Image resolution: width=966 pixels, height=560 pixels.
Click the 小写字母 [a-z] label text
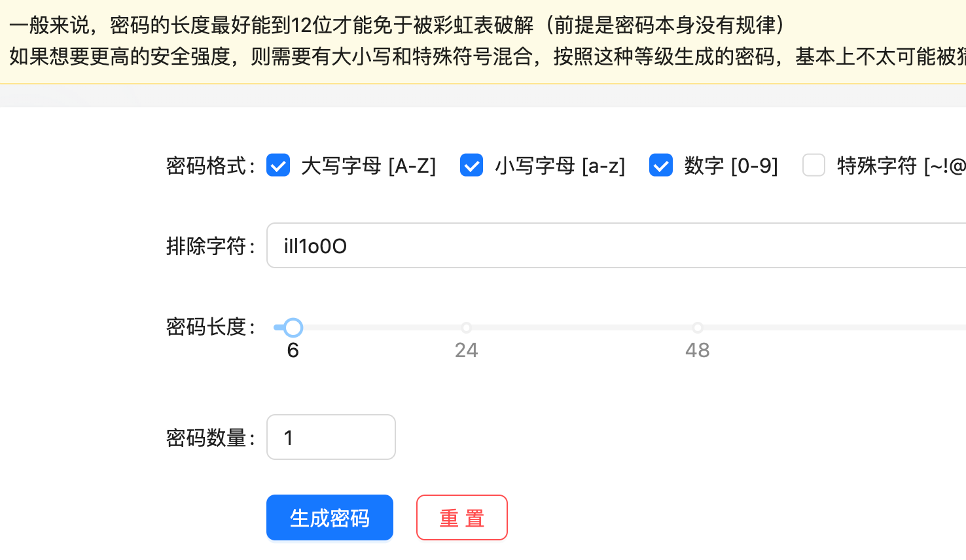coord(560,166)
